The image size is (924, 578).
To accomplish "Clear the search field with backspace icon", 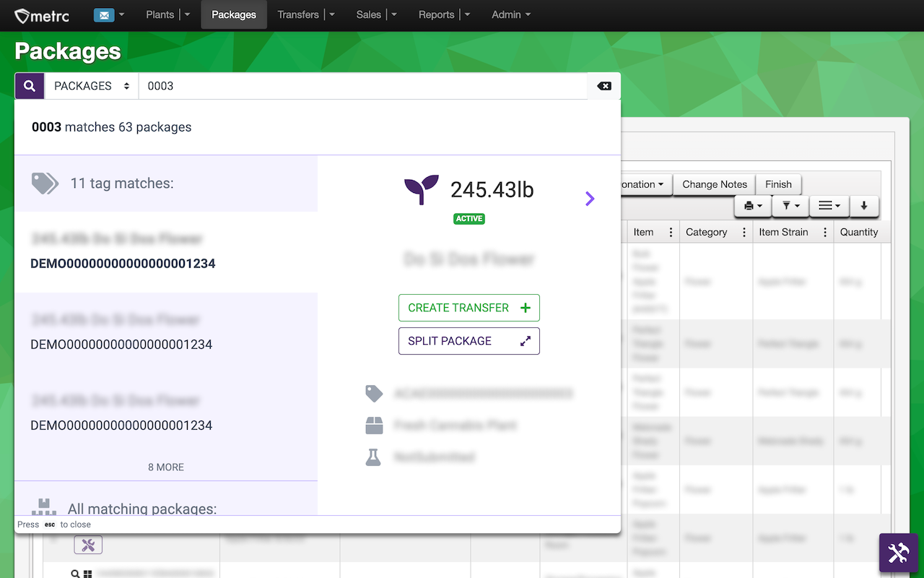I will pyautogui.click(x=604, y=86).
